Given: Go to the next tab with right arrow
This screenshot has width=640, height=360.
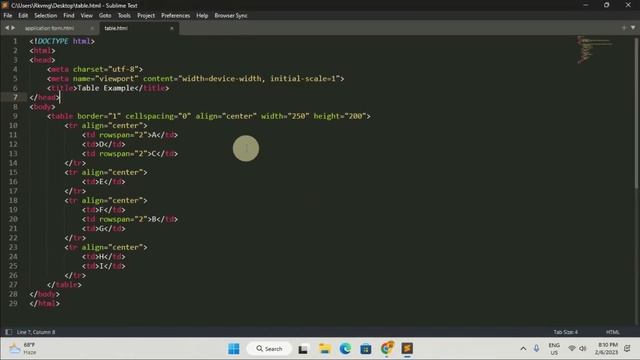Looking at the screenshot, I should point(13,28).
